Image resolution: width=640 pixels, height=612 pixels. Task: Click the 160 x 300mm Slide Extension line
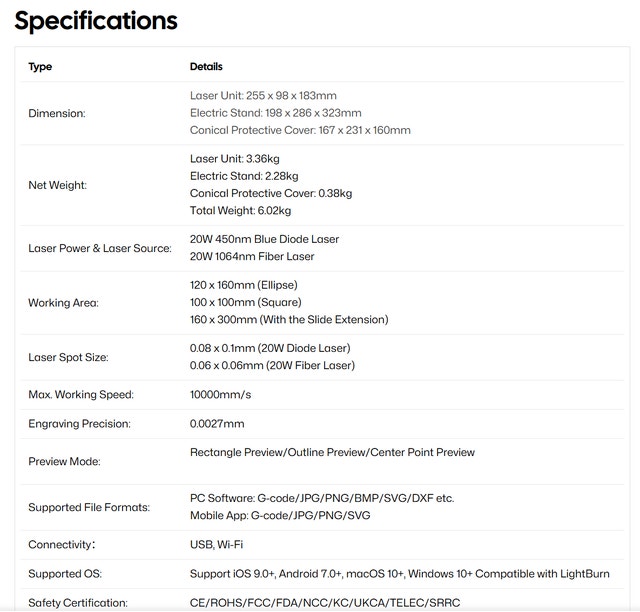[x=289, y=319]
